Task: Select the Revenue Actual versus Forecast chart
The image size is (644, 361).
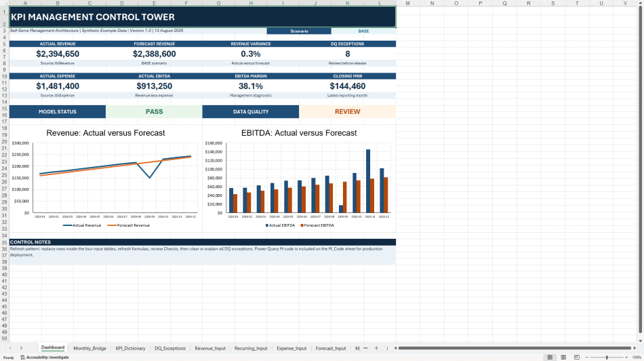Action: (x=106, y=179)
